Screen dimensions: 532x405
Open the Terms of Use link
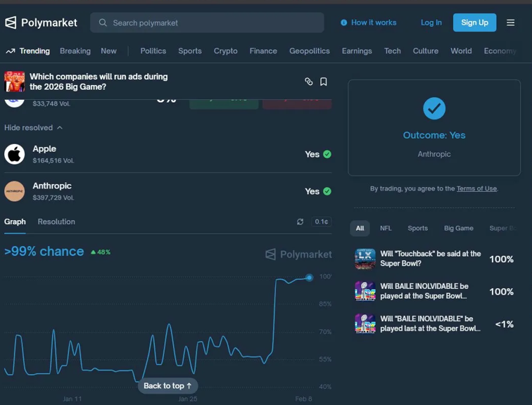pyautogui.click(x=476, y=188)
